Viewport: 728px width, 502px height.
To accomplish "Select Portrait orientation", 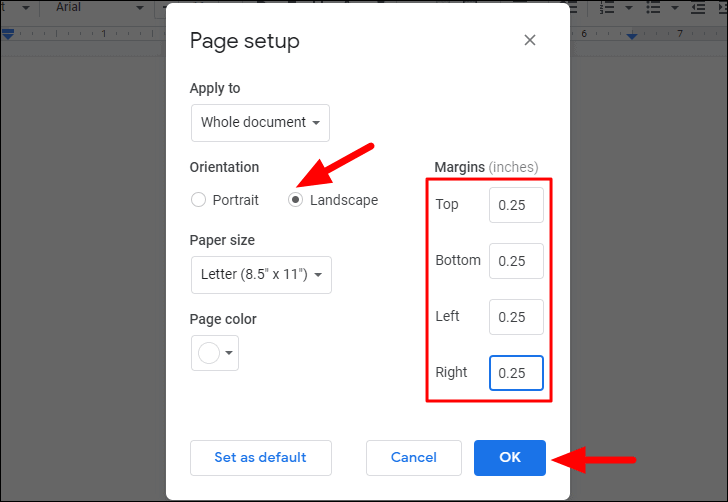I will coord(198,200).
